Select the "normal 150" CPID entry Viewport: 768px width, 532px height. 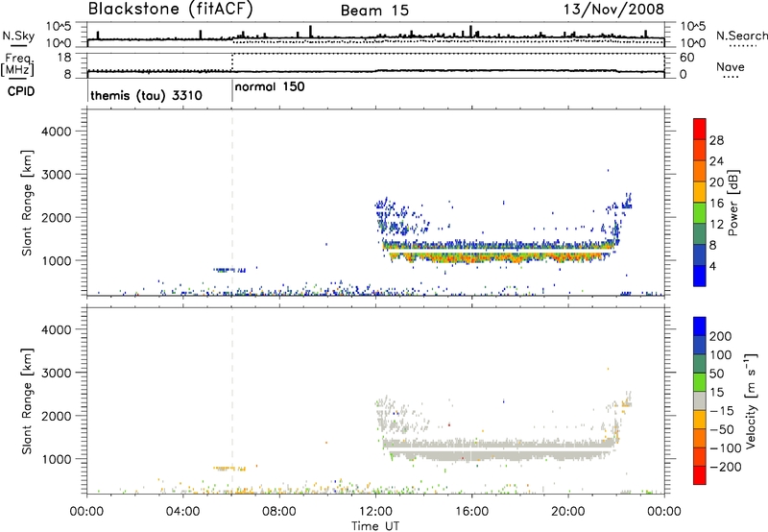click(x=270, y=86)
